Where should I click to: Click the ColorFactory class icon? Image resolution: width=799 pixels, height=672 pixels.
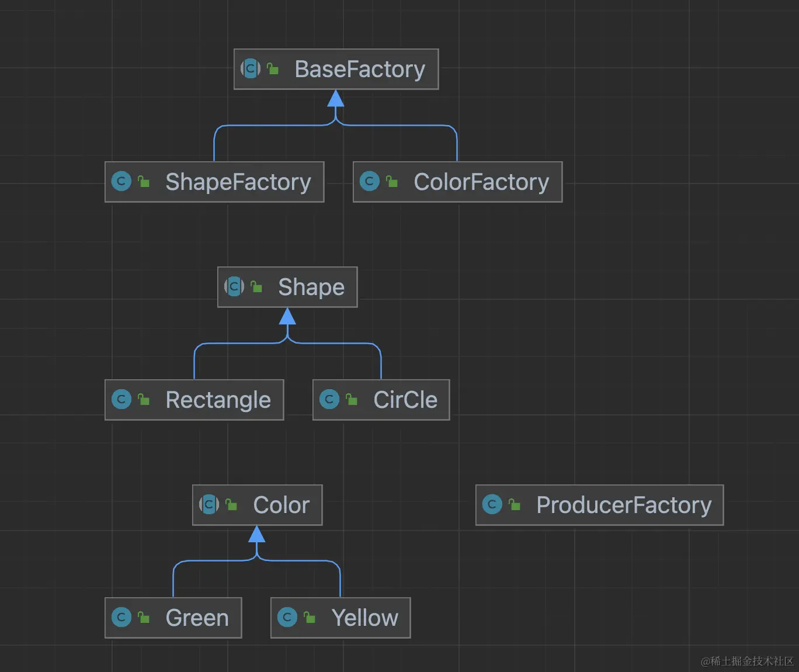(x=370, y=182)
